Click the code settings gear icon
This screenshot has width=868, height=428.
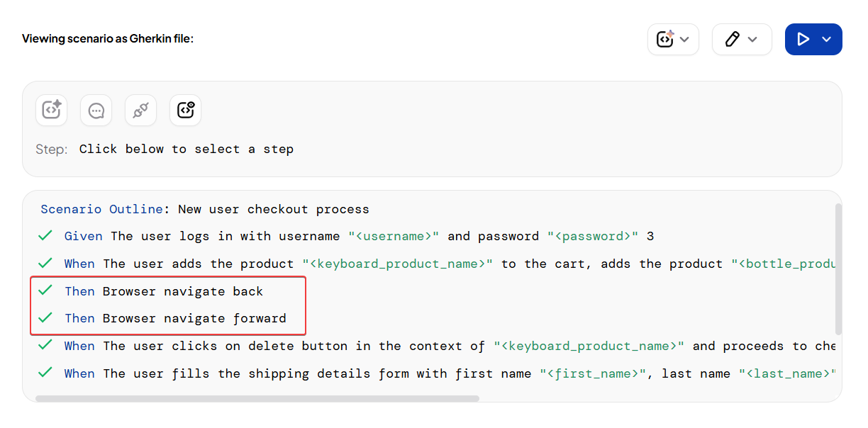[185, 111]
